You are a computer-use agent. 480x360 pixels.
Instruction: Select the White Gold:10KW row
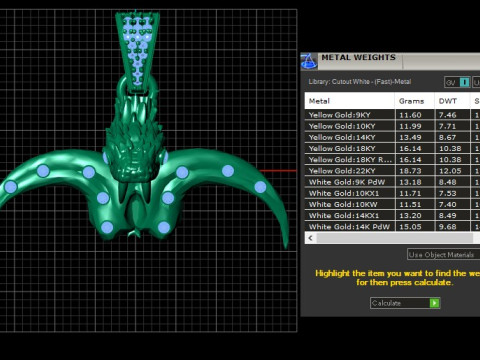click(x=392, y=204)
